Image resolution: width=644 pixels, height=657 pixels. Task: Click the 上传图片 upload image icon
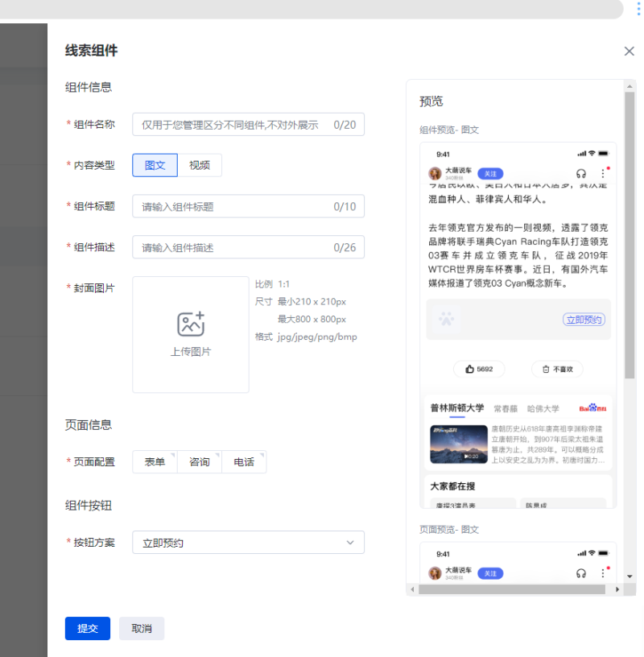coord(190,325)
